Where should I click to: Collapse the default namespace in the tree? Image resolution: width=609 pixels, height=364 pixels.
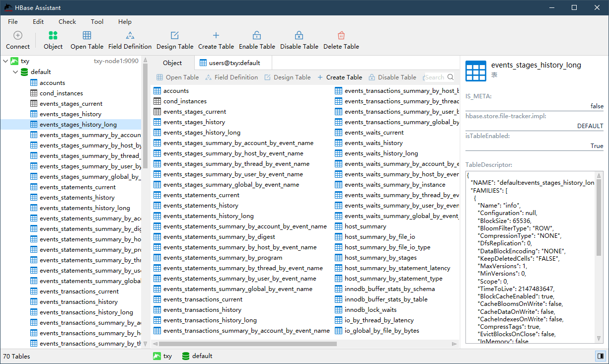click(x=15, y=72)
